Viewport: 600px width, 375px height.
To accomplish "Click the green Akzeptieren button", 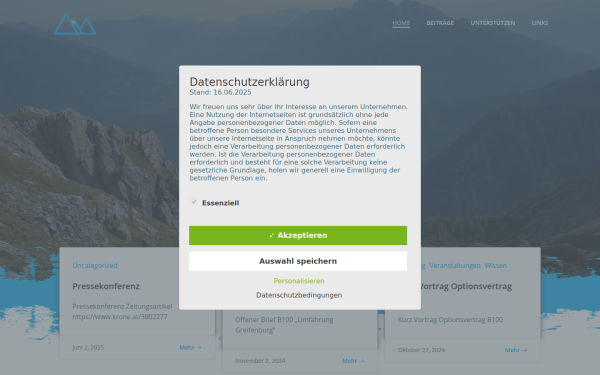I will [x=298, y=235].
